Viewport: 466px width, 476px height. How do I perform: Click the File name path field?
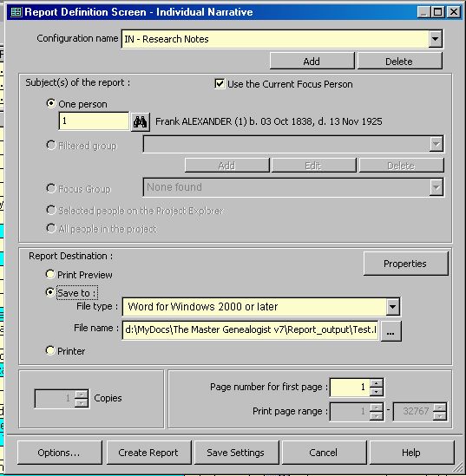[x=250, y=330]
